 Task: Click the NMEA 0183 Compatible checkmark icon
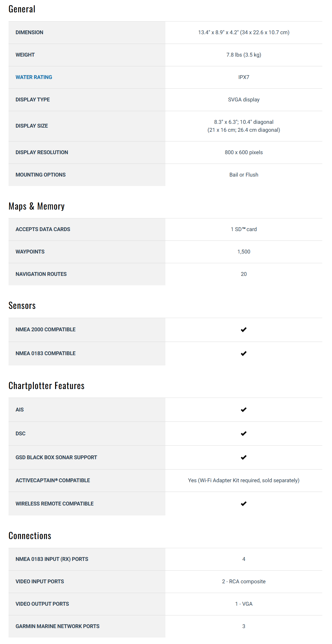pyautogui.click(x=243, y=353)
